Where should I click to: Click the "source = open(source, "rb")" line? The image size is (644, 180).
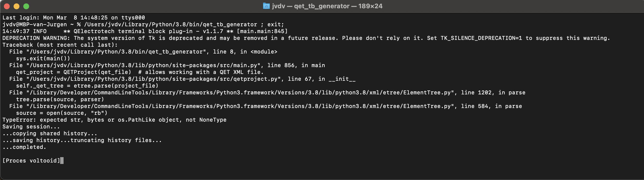(61, 113)
